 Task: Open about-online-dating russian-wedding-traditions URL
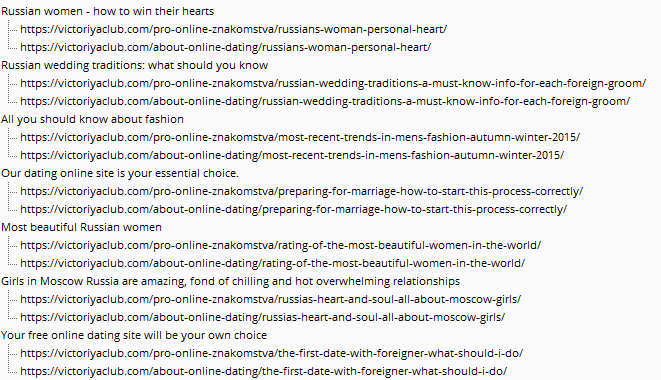point(325,101)
